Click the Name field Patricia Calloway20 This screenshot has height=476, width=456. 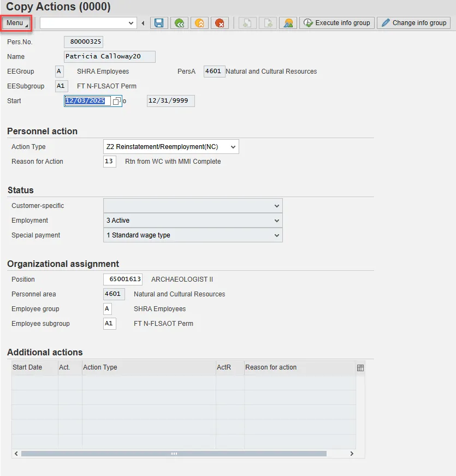pos(110,57)
